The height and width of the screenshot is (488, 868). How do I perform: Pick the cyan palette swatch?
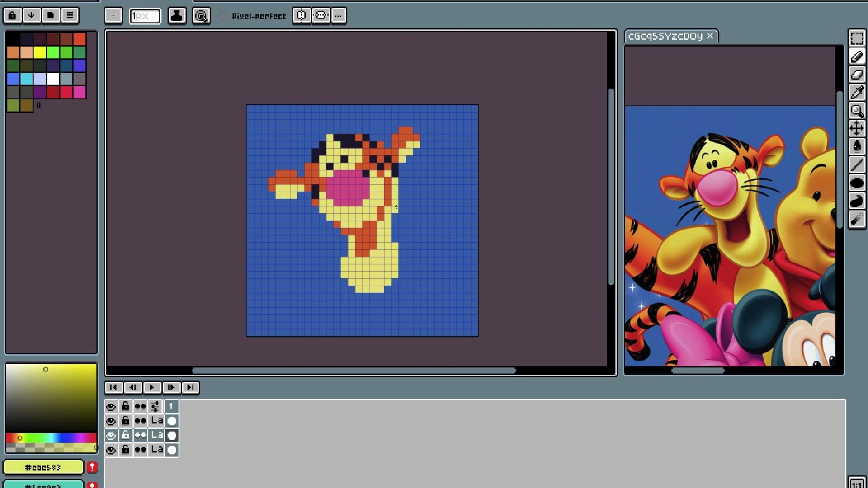point(26,79)
